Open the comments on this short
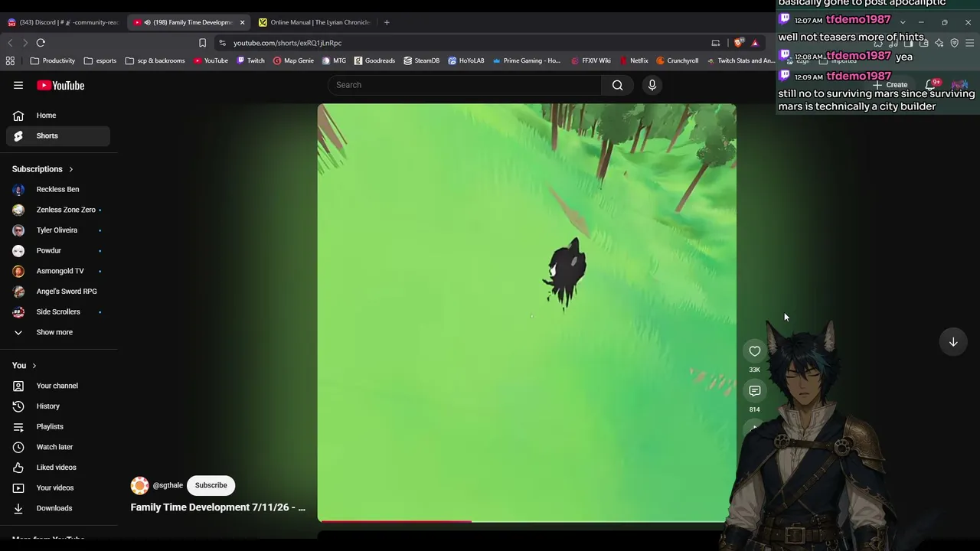Viewport: 980px width, 551px height. (x=755, y=391)
